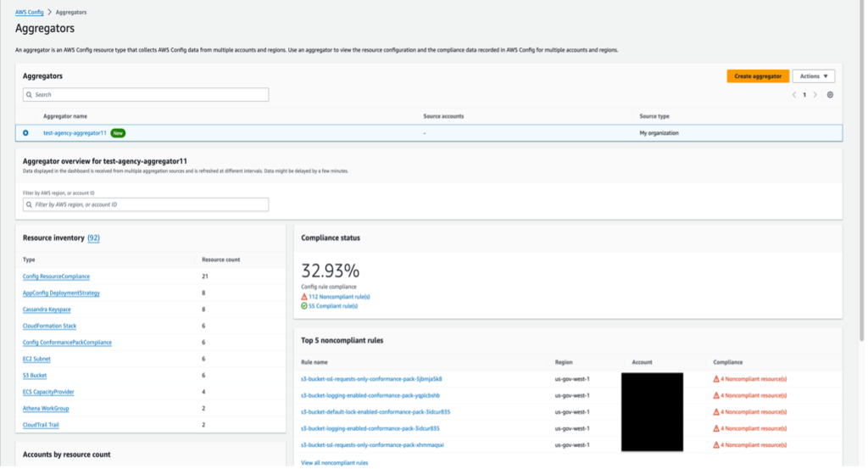Select the test-agency-aggregator11 radio button

click(x=25, y=133)
